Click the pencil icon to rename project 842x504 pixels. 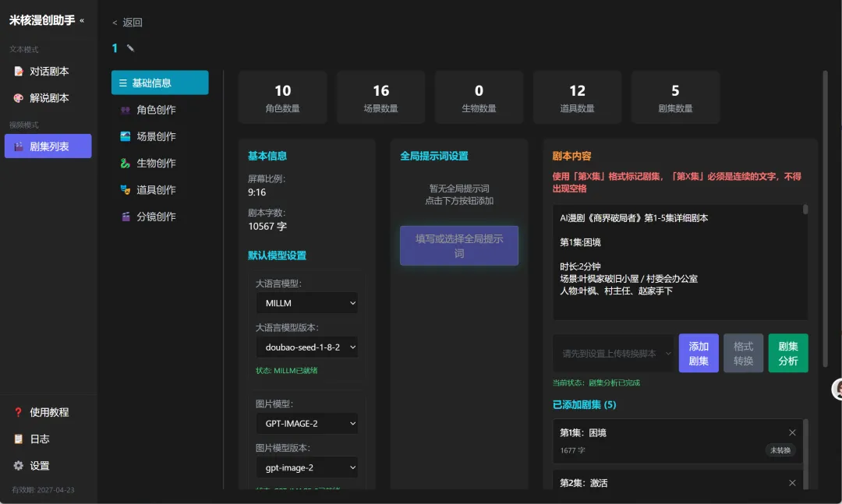tap(130, 48)
